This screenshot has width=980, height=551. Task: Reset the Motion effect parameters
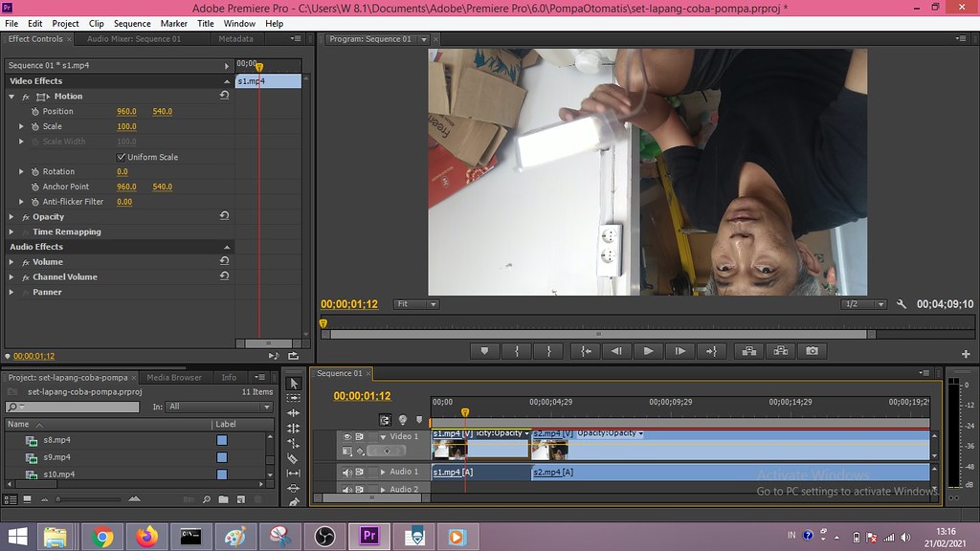pos(224,96)
